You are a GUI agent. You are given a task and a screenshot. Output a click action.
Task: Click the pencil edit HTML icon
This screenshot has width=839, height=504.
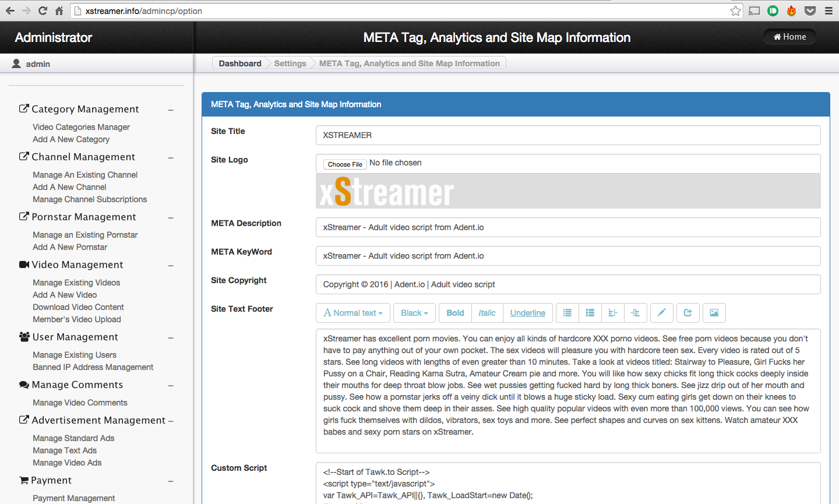(x=662, y=313)
